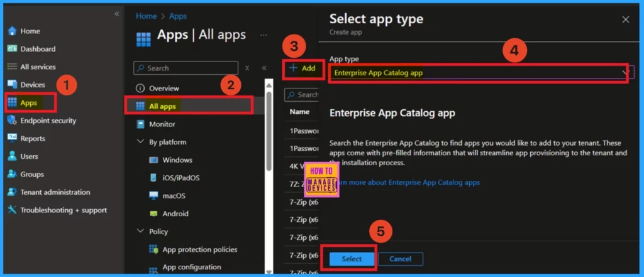Click the Reports icon in sidebar

[12, 138]
